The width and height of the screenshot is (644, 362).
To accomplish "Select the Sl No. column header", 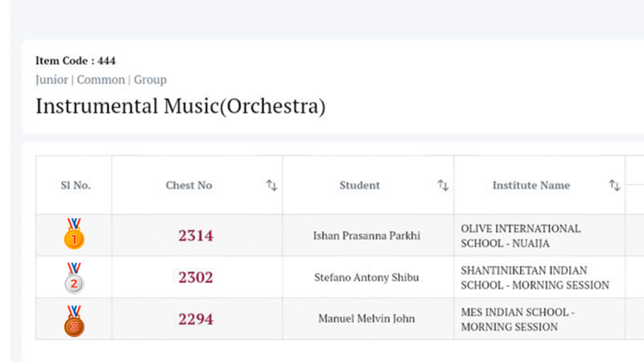I will pos(75,185).
